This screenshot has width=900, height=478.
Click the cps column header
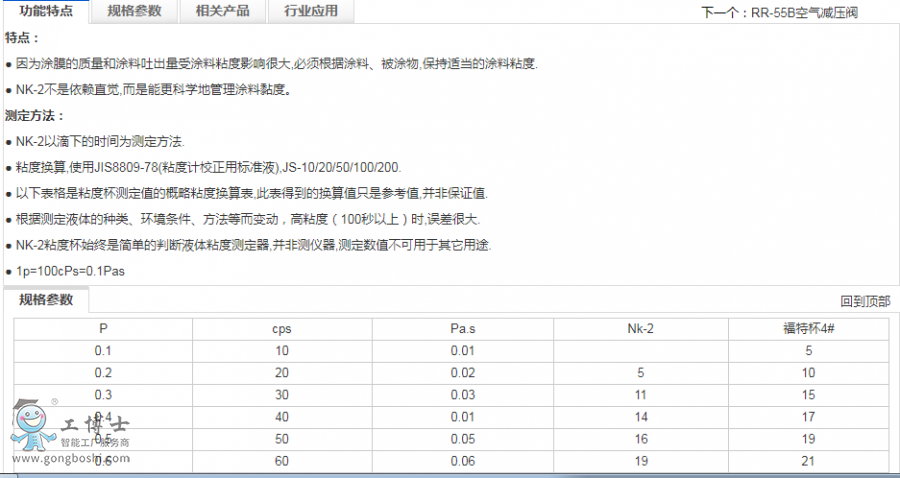(282, 328)
